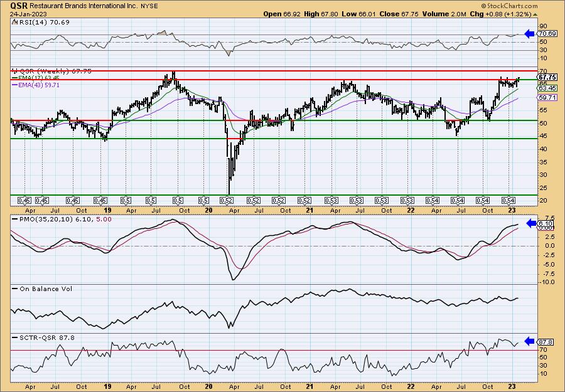This screenshot has height=392, width=565.
Task: Click the area-chart icon beside RSI(14)
Action: tap(14, 22)
